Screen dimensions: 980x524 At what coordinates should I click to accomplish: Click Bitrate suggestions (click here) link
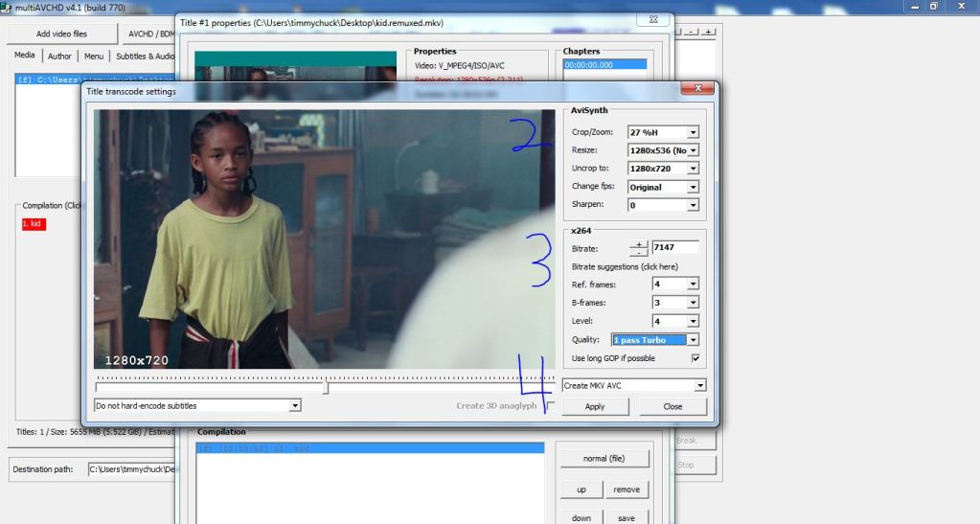pyautogui.click(x=625, y=267)
